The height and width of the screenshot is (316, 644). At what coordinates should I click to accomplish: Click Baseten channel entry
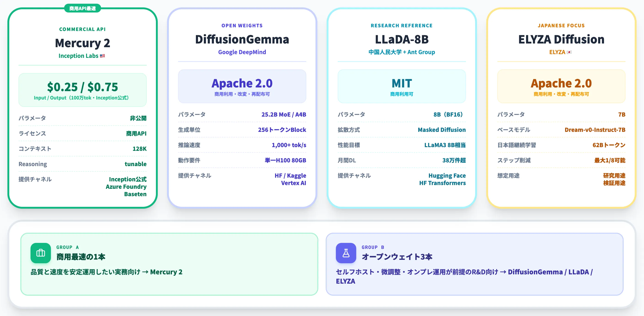(x=135, y=194)
